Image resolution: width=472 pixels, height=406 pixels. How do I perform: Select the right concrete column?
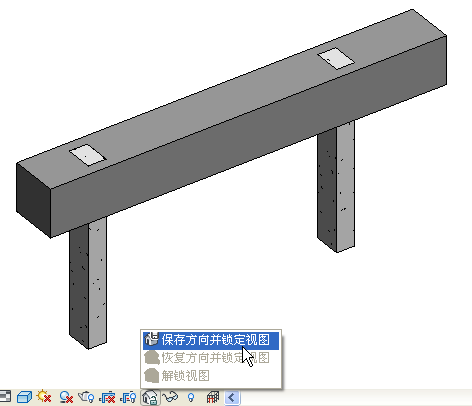336,187
